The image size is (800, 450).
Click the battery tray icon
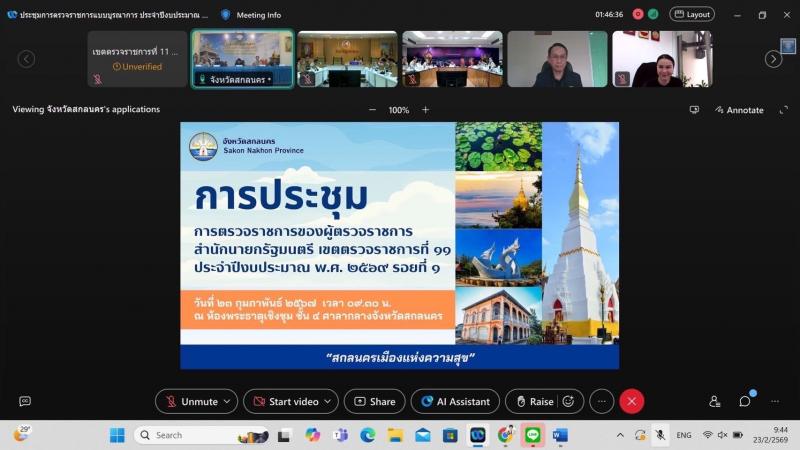pyautogui.click(x=738, y=435)
